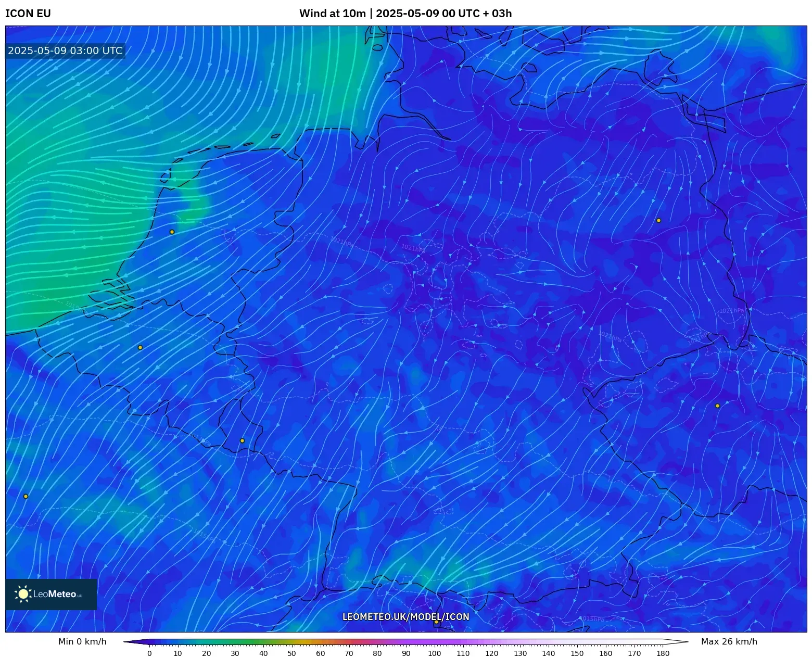Click the 50 value on the wind colorbar
812x657 pixels.
[x=291, y=653]
